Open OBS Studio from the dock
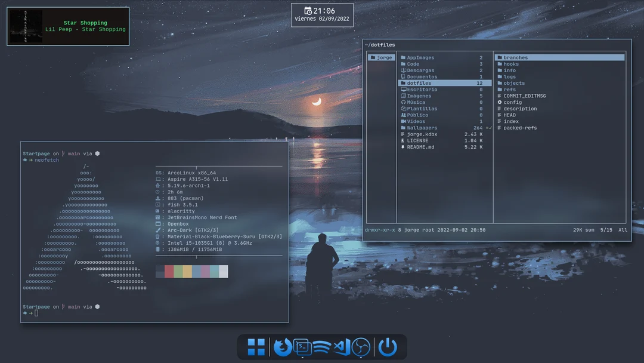 point(360,346)
